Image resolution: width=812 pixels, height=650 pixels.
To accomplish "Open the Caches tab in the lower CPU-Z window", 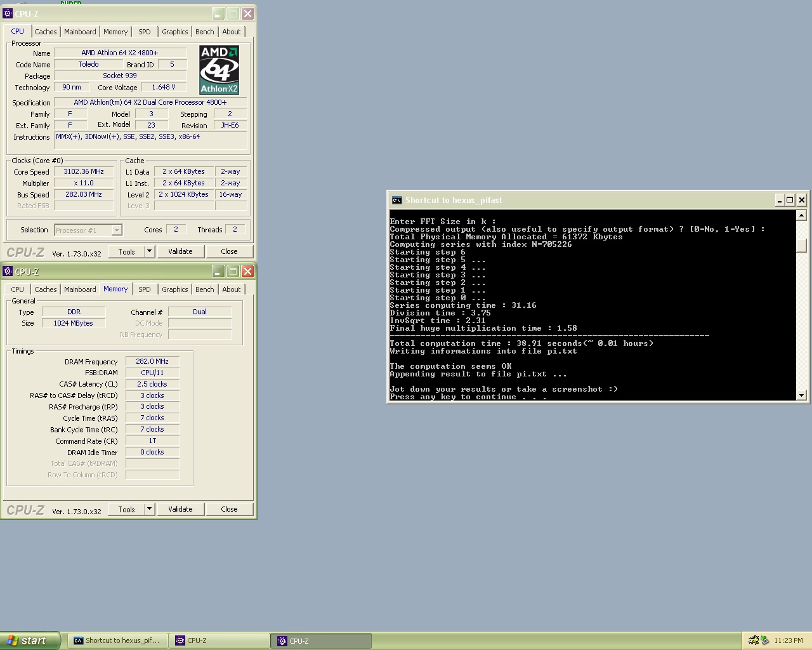I will tap(46, 289).
